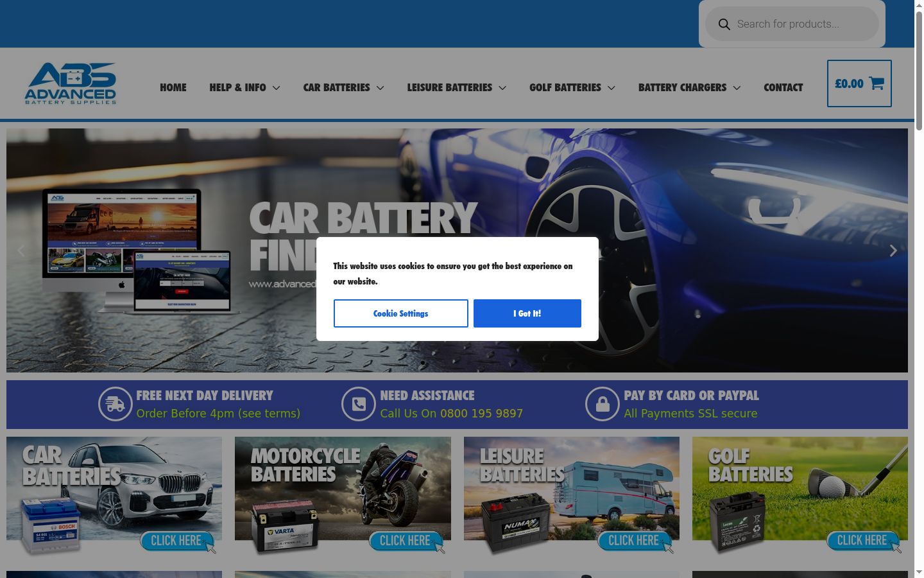Click in the product search field
Viewport: 924px width, 578px height.
805,24
